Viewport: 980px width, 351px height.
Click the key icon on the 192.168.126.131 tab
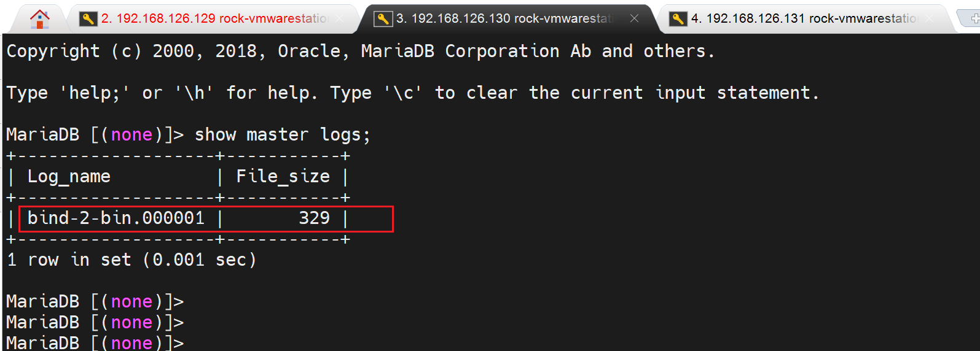coord(678,19)
